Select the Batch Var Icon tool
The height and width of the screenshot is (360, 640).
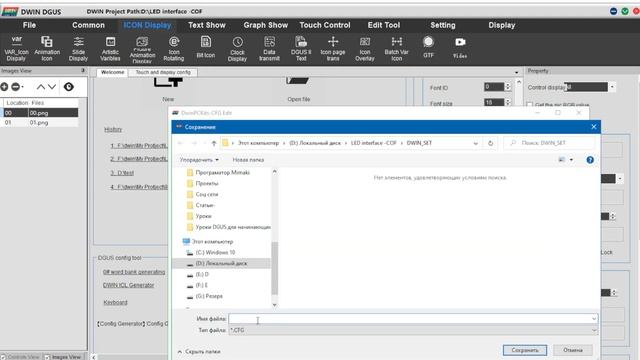[x=396, y=48]
